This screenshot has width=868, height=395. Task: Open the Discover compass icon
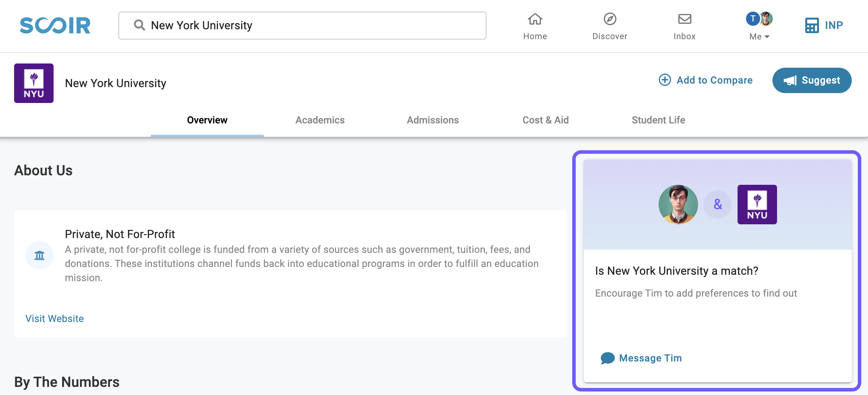(x=610, y=19)
